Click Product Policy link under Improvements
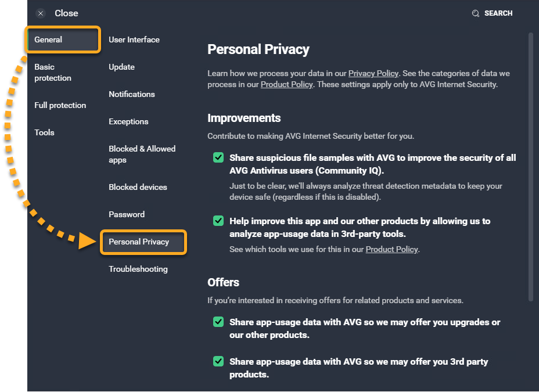This screenshot has width=539, height=392. (392, 249)
